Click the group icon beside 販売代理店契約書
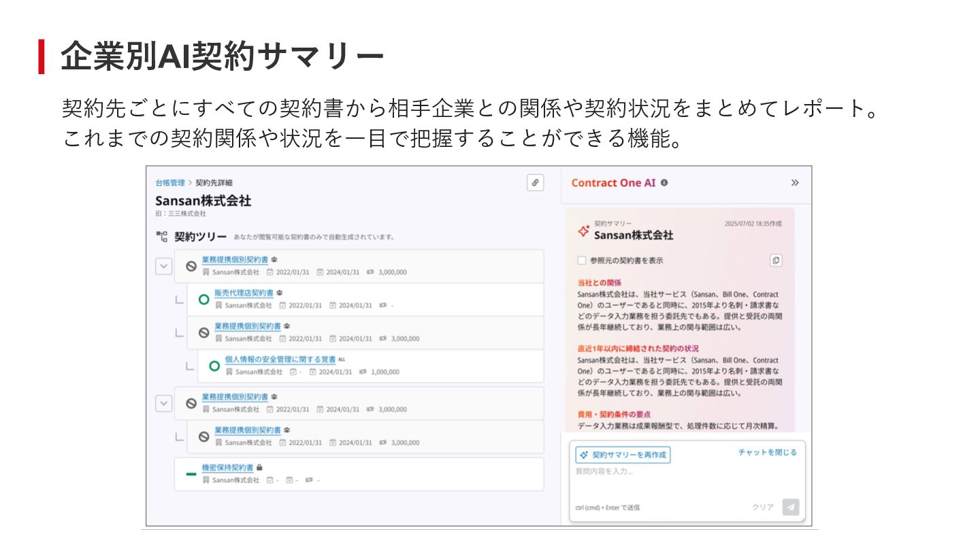The width and height of the screenshot is (980, 551). pyautogui.click(x=279, y=293)
